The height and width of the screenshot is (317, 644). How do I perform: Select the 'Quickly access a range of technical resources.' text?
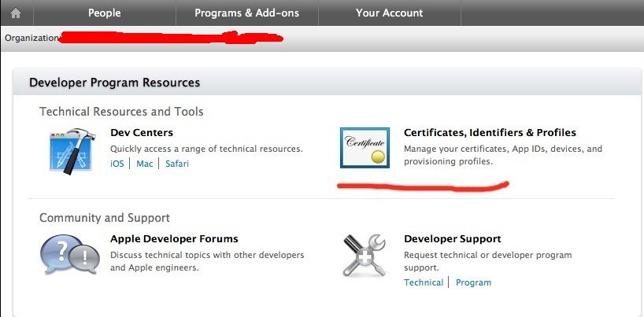coord(206,149)
